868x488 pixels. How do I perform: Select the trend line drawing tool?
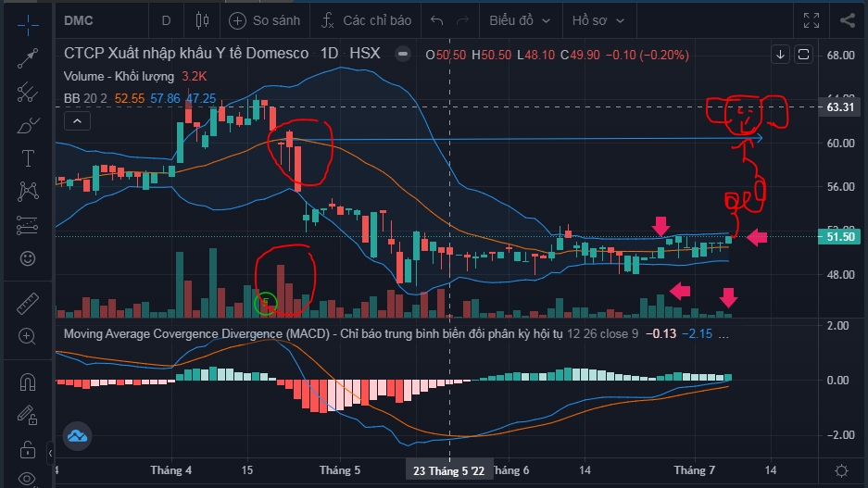[x=28, y=57]
